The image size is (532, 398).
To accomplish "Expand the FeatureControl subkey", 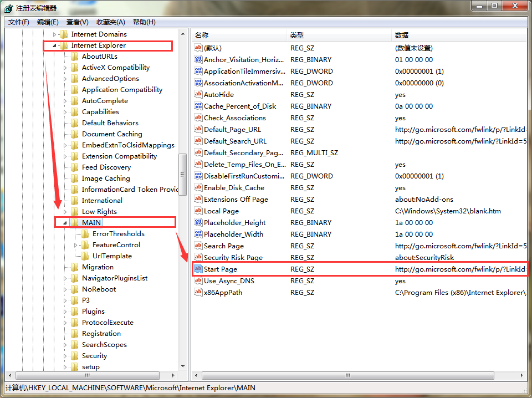I will [x=76, y=245].
